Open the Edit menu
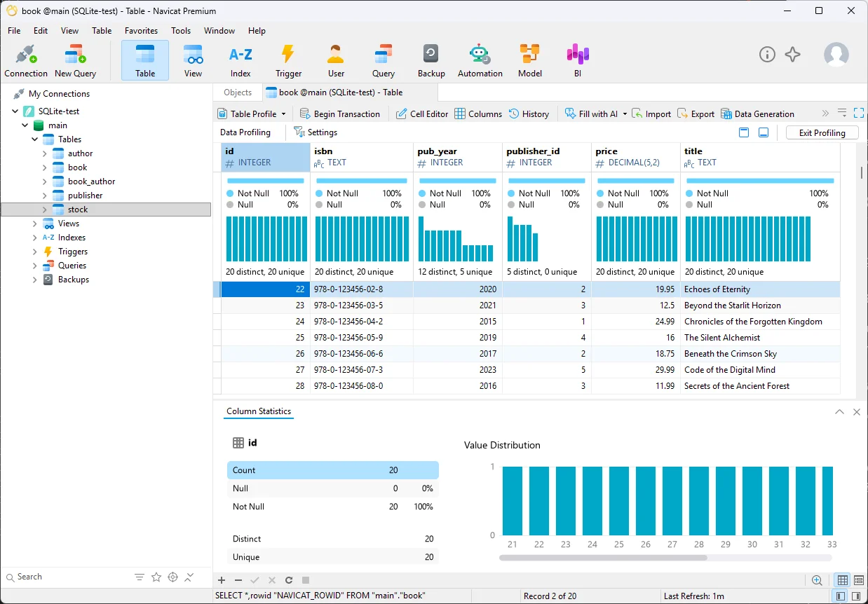 click(x=41, y=31)
